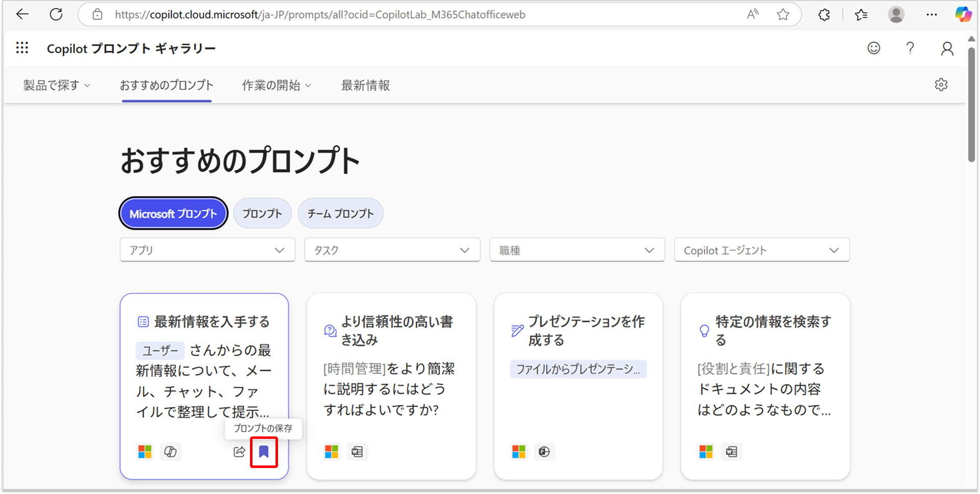Screen dimensions: 980x494
Task: Open settings via the gear icon
Action: [x=941, y=85]
